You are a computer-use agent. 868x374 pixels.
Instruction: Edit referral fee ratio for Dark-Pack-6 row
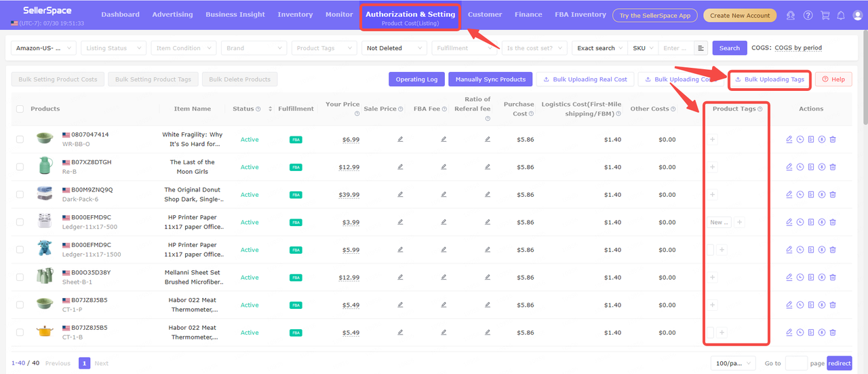click(x=488, y=195)
